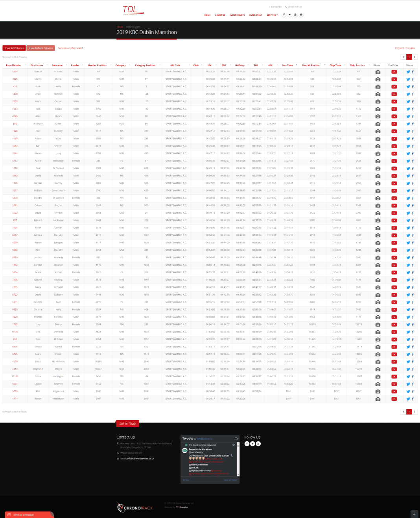Open the ChronoTrack logo in footer
This screenshot has width=420, height=518.
coord(135,507)
